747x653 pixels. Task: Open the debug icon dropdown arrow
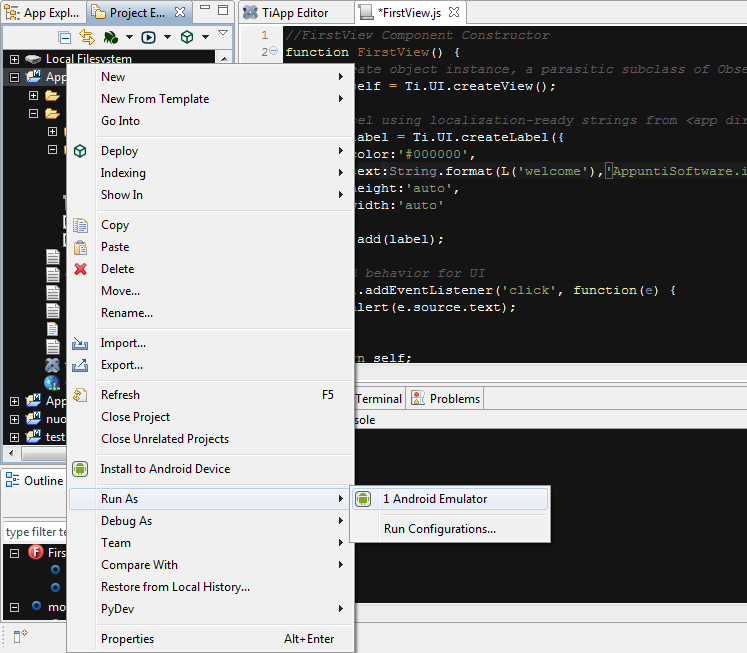coord(129,37)
